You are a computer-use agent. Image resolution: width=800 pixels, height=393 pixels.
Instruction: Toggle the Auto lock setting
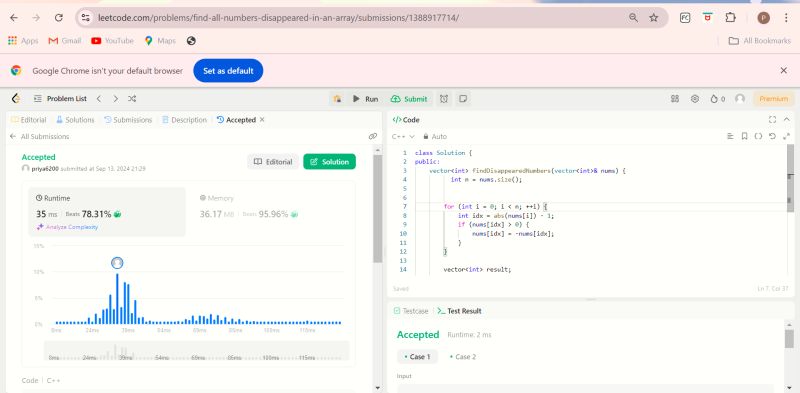click(434, 137)
